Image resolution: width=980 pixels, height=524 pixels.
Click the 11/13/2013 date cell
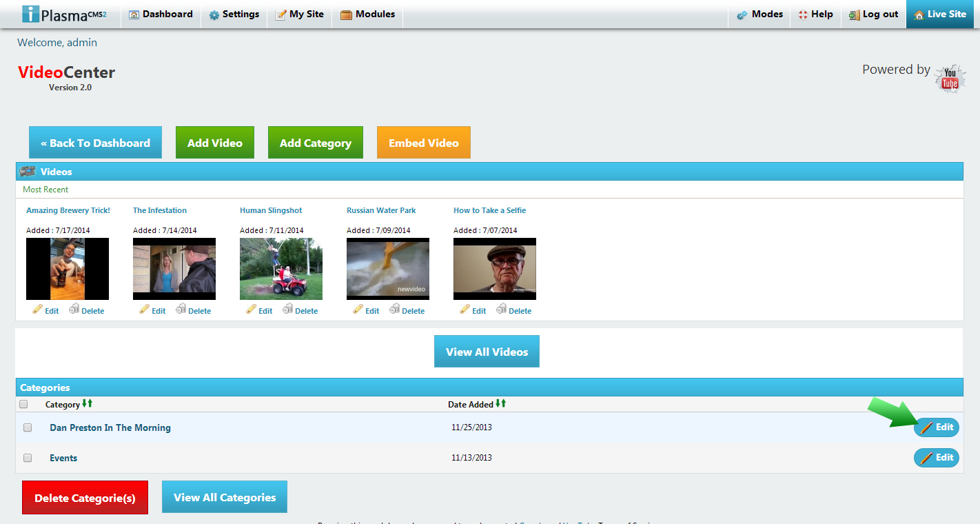(x=472, y=458)
